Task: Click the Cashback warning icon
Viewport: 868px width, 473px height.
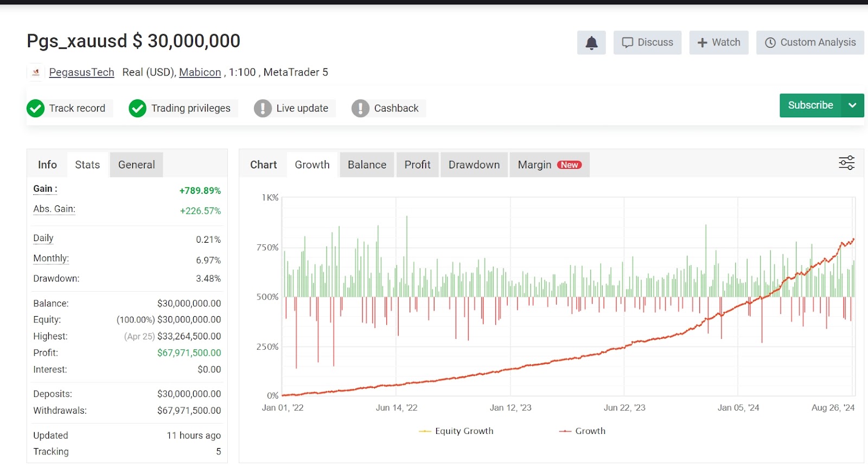Action: [360, 109]
